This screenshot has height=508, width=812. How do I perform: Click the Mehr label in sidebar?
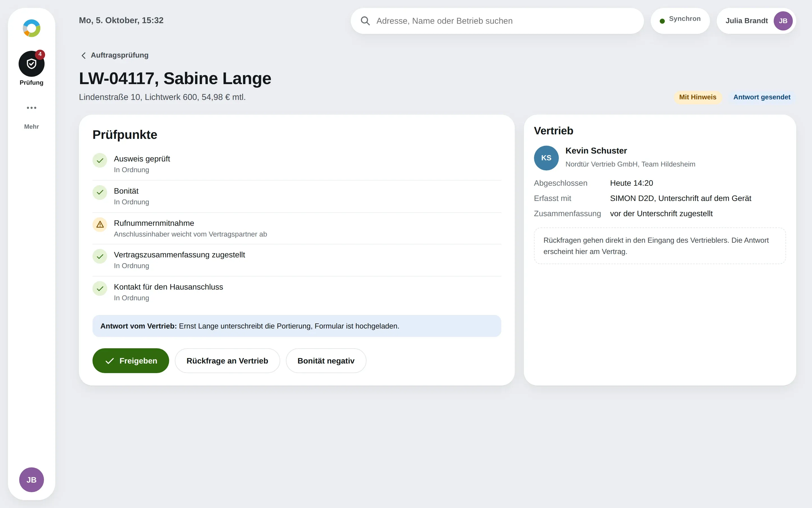tap(32, 127)
